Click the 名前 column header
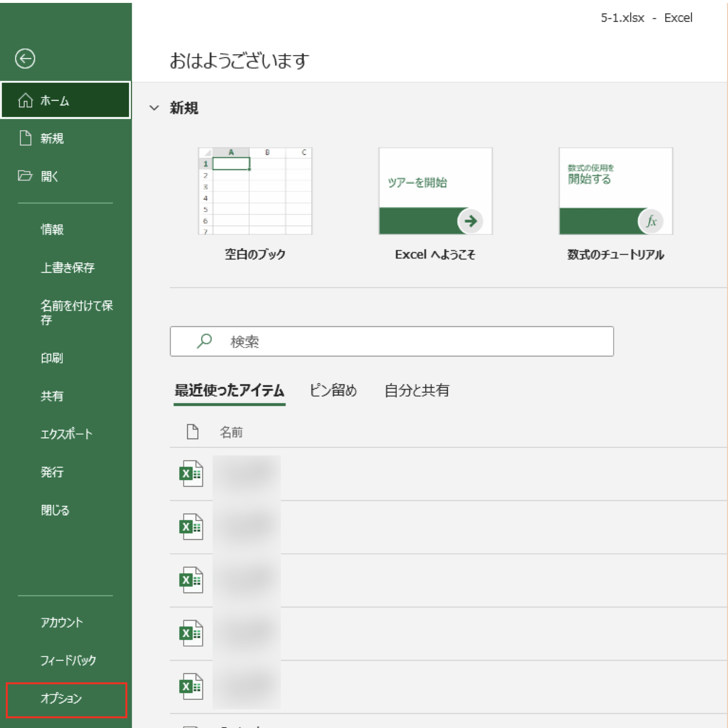The width and height of the screenshot is (728, 728). point(231,432)
